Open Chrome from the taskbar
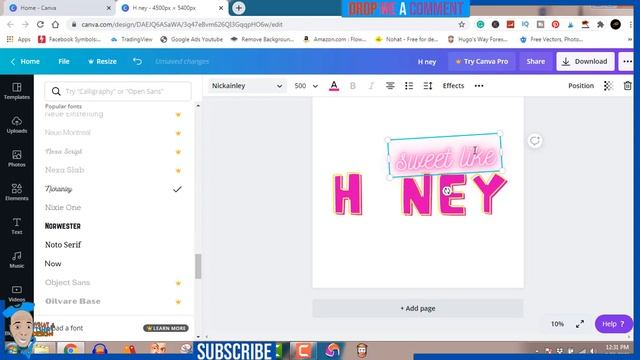The image size is (640, 360). 71,350
